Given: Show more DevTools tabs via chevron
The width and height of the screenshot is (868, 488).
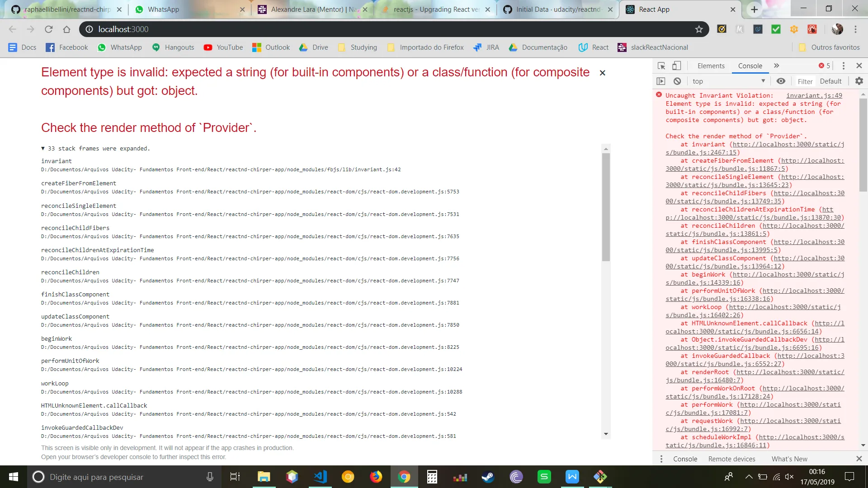Looking at the screenshot, I should click(x=777, y=66).
